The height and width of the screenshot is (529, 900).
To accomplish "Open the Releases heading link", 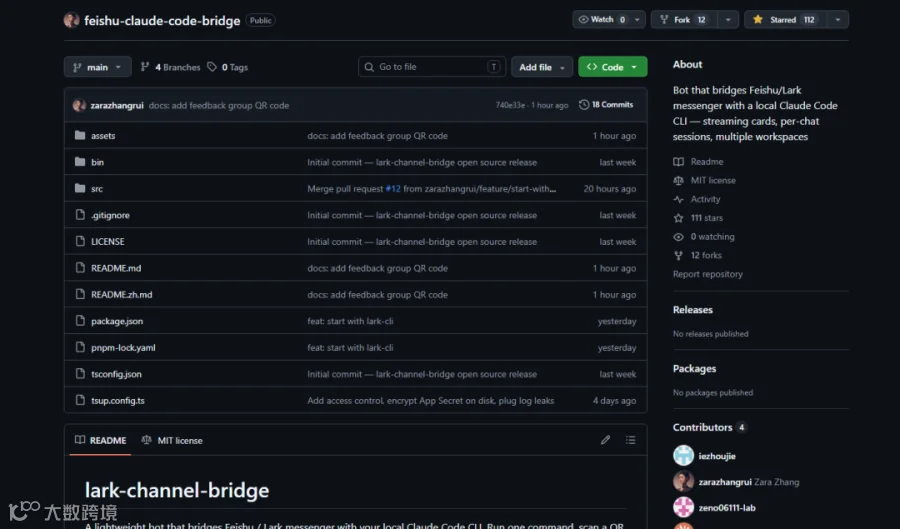I will [692, 309].
